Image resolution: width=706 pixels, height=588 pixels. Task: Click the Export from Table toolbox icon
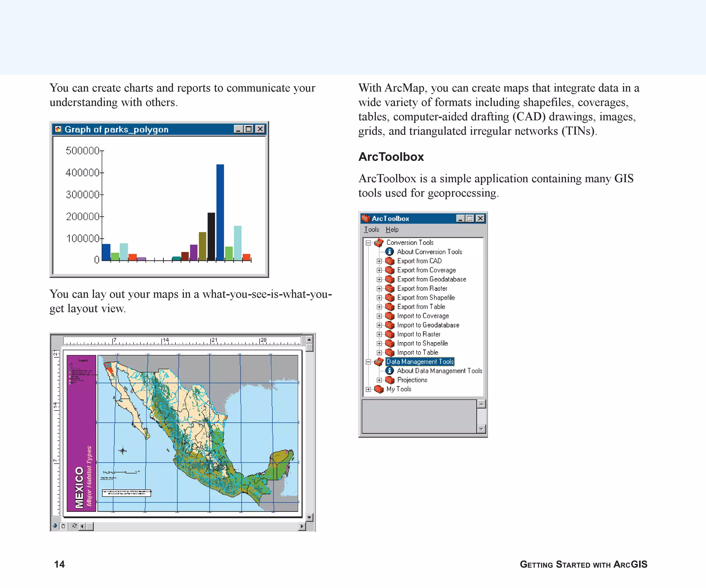(x=390, y=307)
